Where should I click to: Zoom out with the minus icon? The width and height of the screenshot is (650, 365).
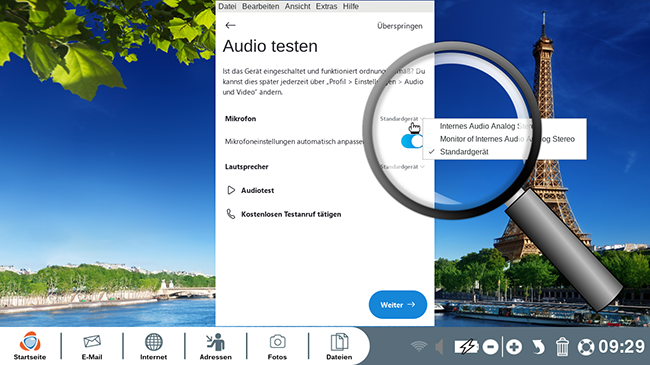click(490, 347)
